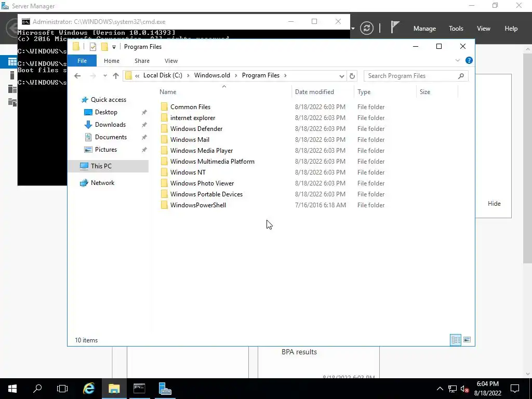Viewport: 532px width, 399px height.
Task: Expand breadcrumb arrow after Local Disk (C:)
Action: click(x=188, y=75)
